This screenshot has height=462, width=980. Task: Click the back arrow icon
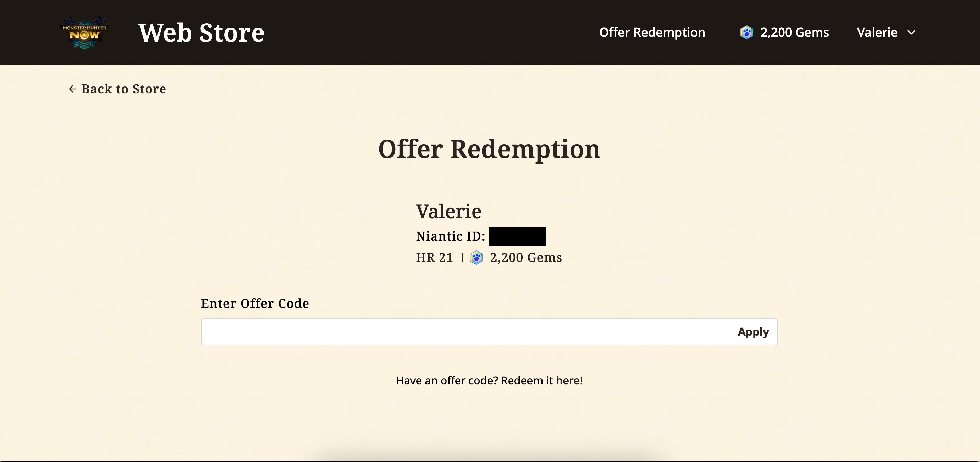coord(72,89)
